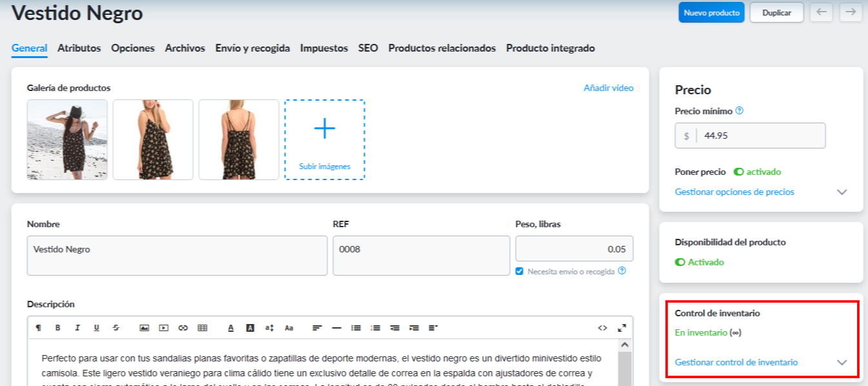The width and height of the screenshot is (868, 386).
Task: Select the front-view dress gallery thumbnail
Action: pos(153,139)
